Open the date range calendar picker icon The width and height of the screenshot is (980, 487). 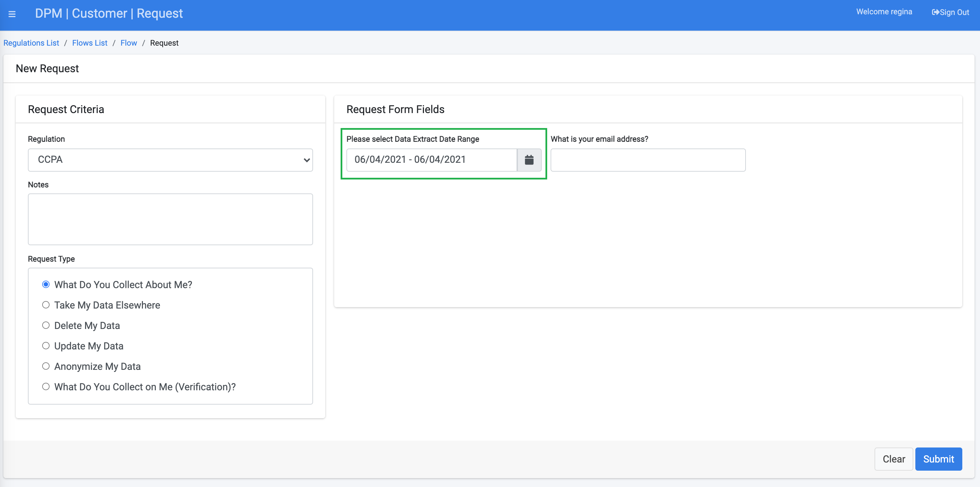[529, 160]
